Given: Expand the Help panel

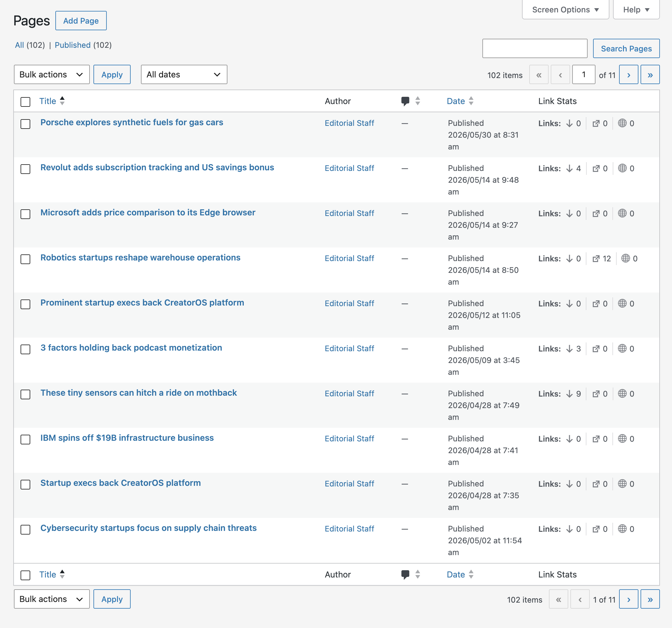Looking at the screenshot, I should point(636,10).
